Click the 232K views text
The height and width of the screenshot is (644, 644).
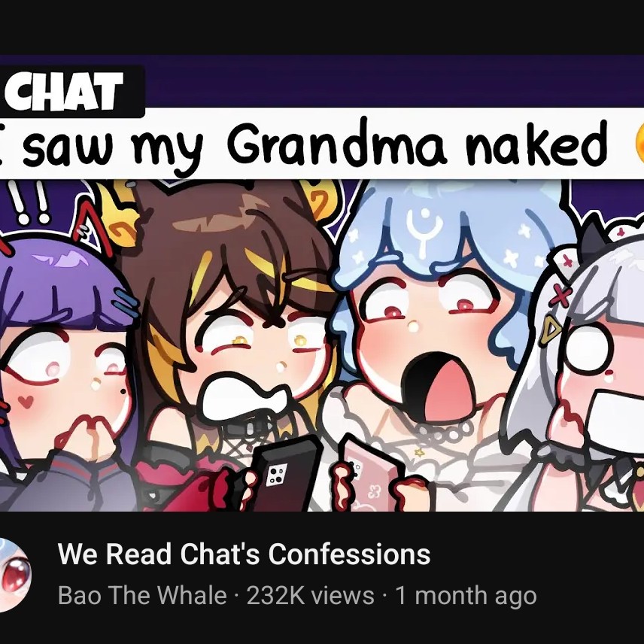(310, 595)
